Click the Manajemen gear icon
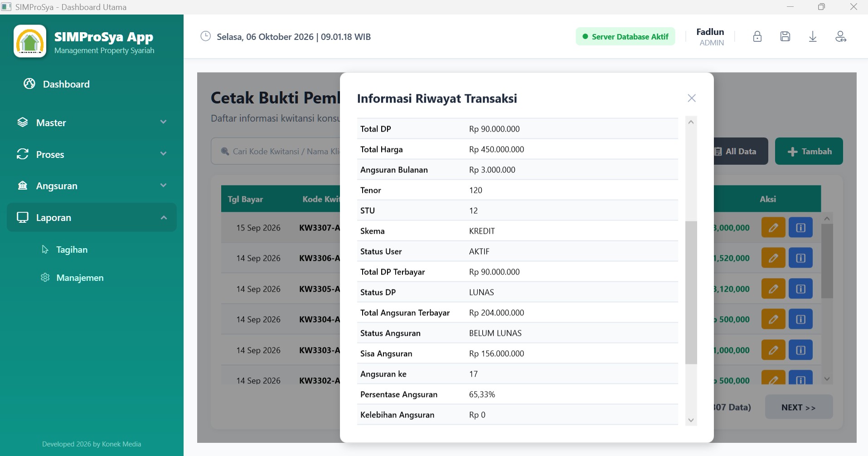This screenshot has width=868, height=456. pyautogui.click(x=45, y=277)
